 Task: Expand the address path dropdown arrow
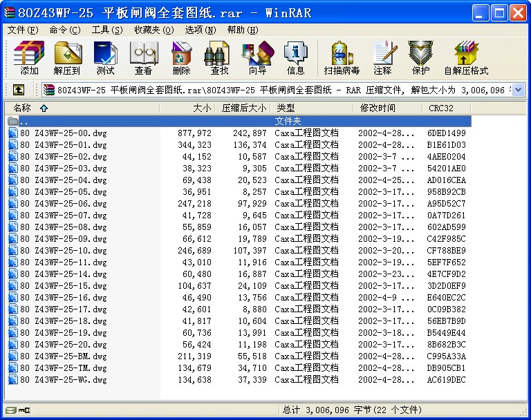[519, 90]
